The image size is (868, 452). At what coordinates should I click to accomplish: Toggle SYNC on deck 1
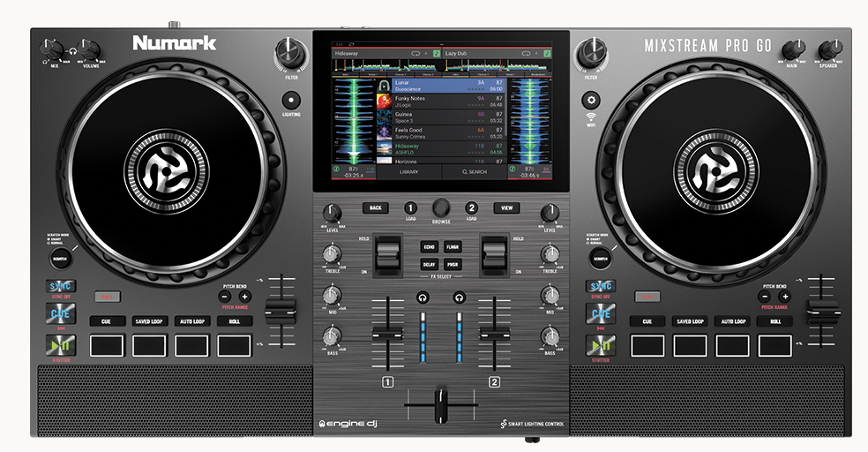click(60, 286)
